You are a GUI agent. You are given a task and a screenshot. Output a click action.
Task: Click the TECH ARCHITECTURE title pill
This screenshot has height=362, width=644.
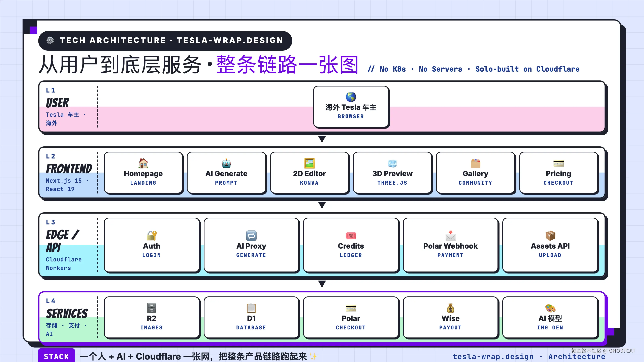point(165,40)
